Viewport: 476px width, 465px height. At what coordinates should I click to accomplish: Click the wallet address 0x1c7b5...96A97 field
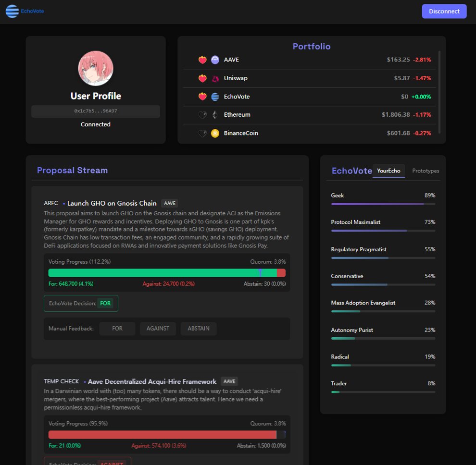tap(96, 111)
